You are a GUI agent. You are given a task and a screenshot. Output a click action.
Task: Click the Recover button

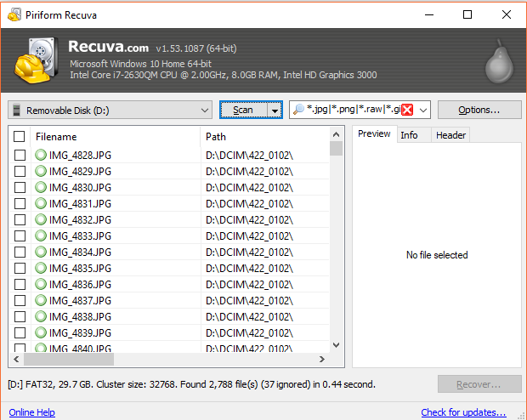tap(479, 384)
